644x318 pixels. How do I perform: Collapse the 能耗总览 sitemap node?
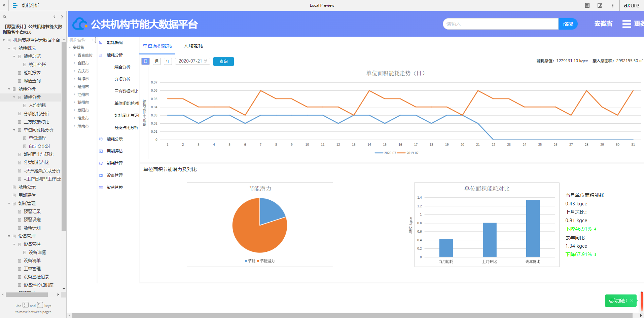pyautogui.click(x=14, y=56)
